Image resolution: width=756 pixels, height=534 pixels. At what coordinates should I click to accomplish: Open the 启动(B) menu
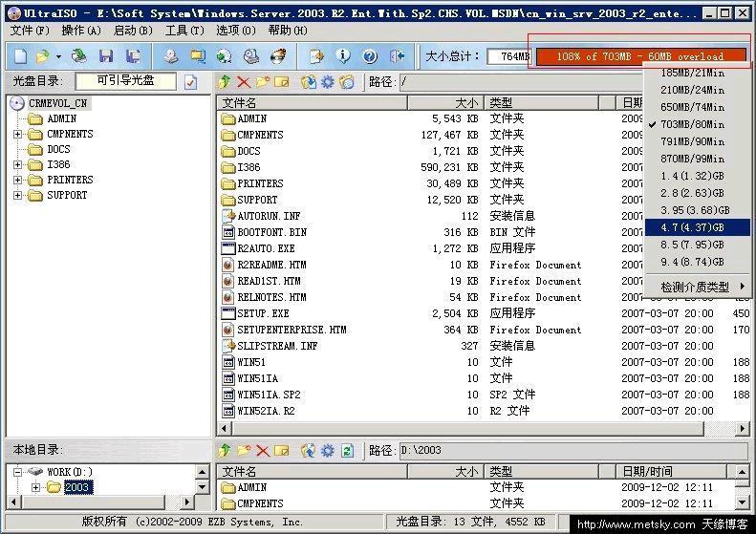pyautogui.click(x=133, y=31)
